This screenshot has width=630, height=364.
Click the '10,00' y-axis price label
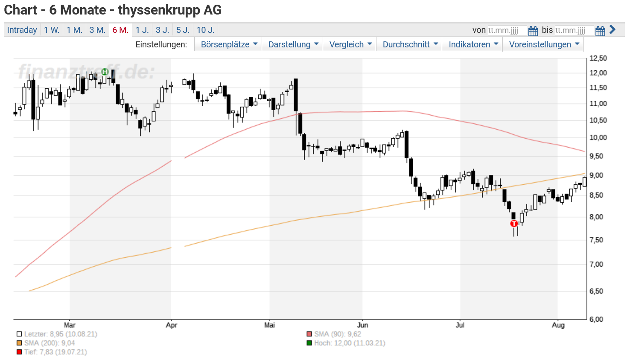(598, 138)
